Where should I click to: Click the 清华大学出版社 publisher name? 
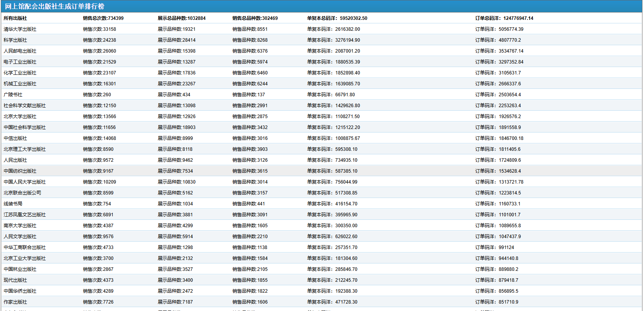point(20,29)
